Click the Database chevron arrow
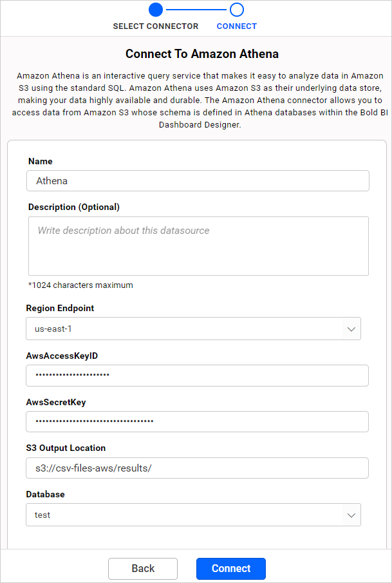392x583 pixels. pos(351,515)
